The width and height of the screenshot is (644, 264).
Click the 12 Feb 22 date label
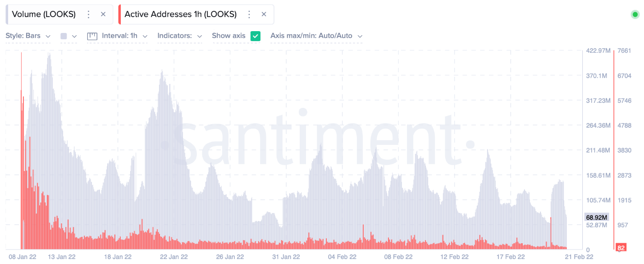pos(454,257)
